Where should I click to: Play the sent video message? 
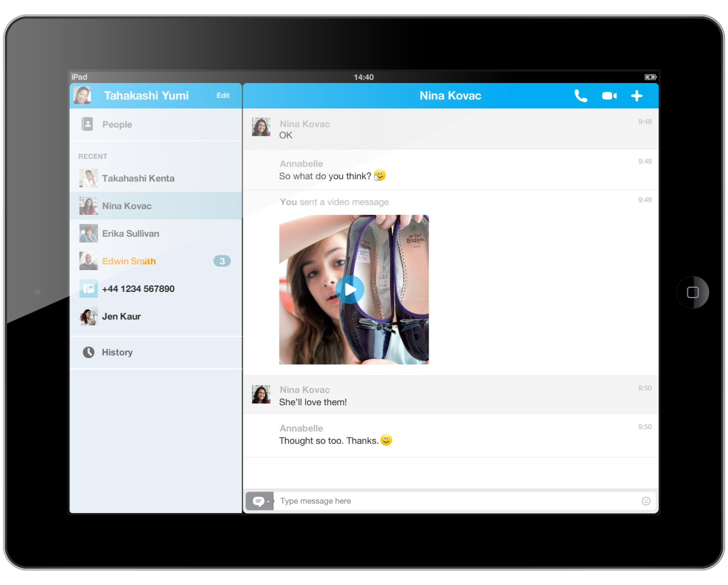(350, 289)
